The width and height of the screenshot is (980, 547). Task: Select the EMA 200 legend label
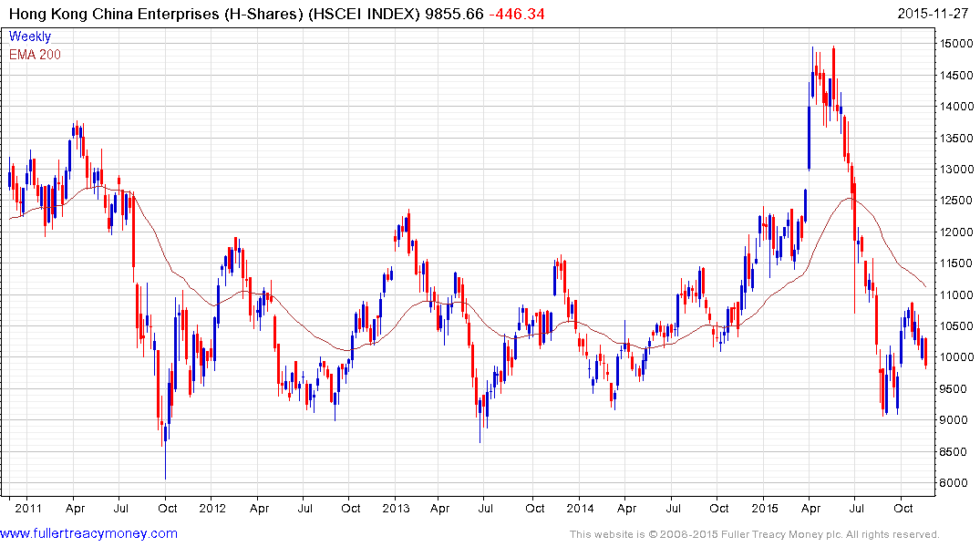pos(35,55)
